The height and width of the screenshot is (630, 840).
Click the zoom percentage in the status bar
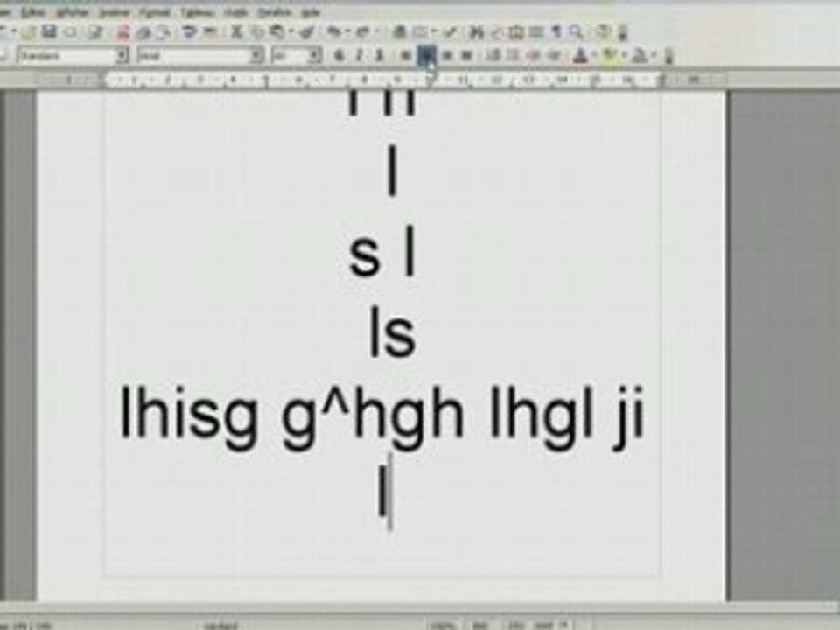pyautogui.click(x=442, y=624)
